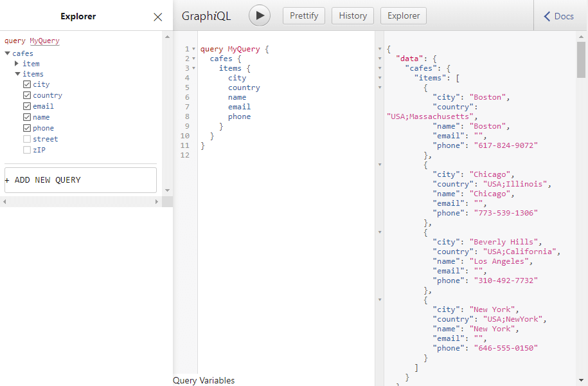The width and height of the screenshot is (588, 386).
Task: Fold the "data" object in results
Action: [380, 59]
